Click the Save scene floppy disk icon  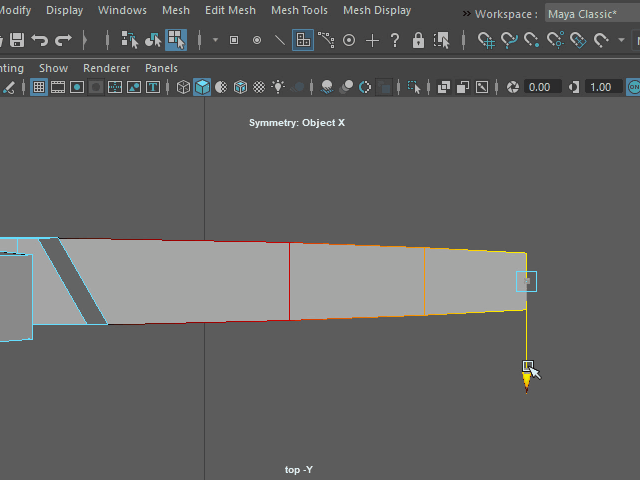16,40
